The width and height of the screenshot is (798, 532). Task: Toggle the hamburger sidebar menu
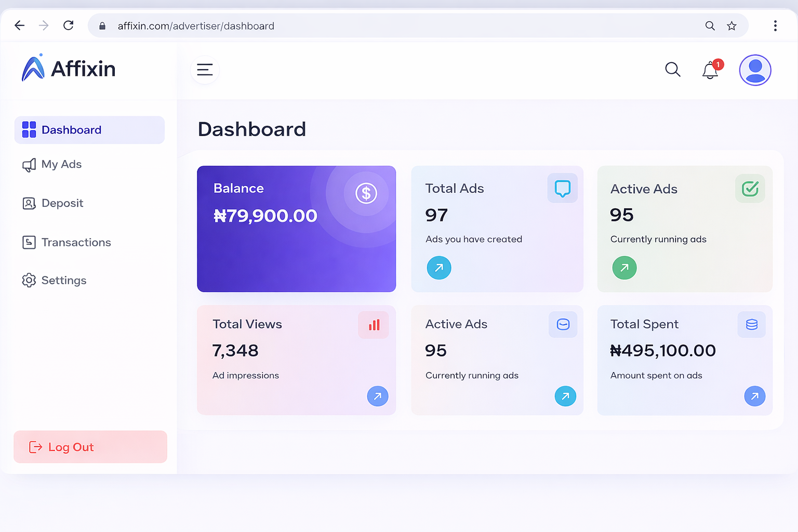205,70
